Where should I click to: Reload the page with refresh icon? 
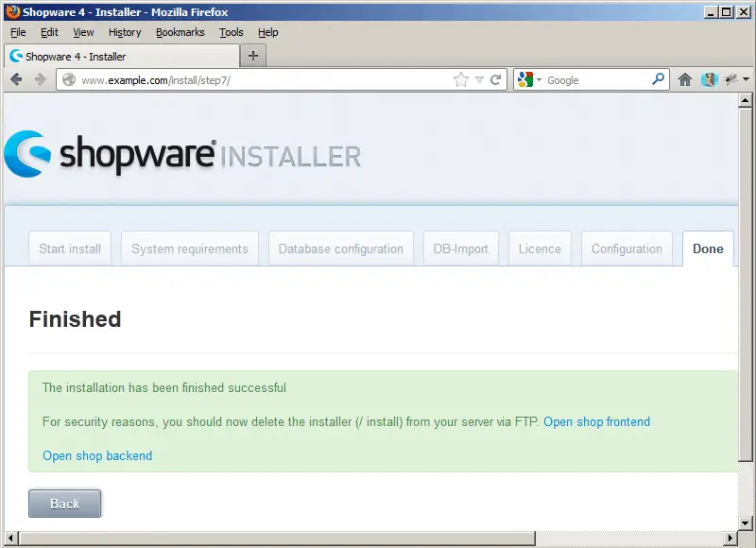point(495,80)
